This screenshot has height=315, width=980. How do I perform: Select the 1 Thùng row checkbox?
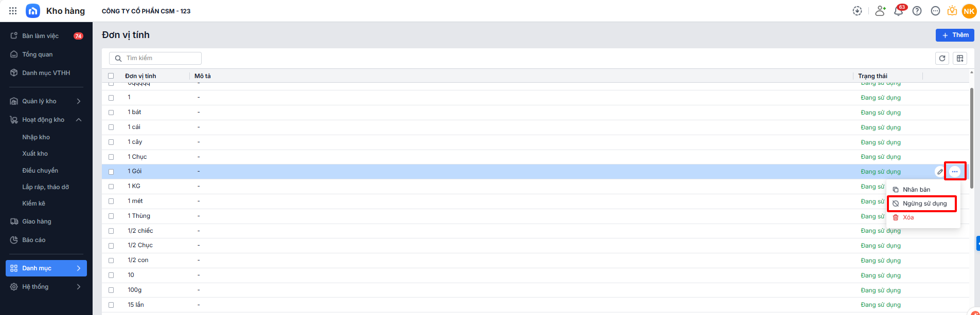(111, 216)
